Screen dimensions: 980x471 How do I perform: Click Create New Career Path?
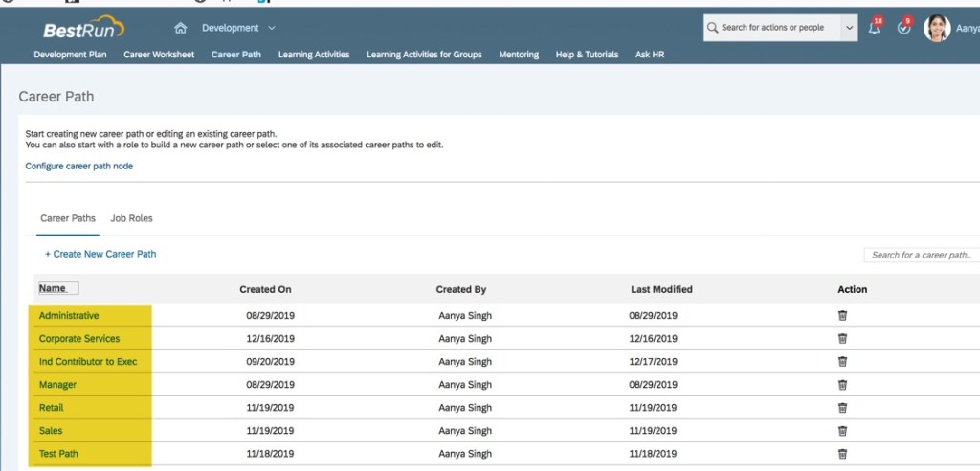[x=100, y=254]
